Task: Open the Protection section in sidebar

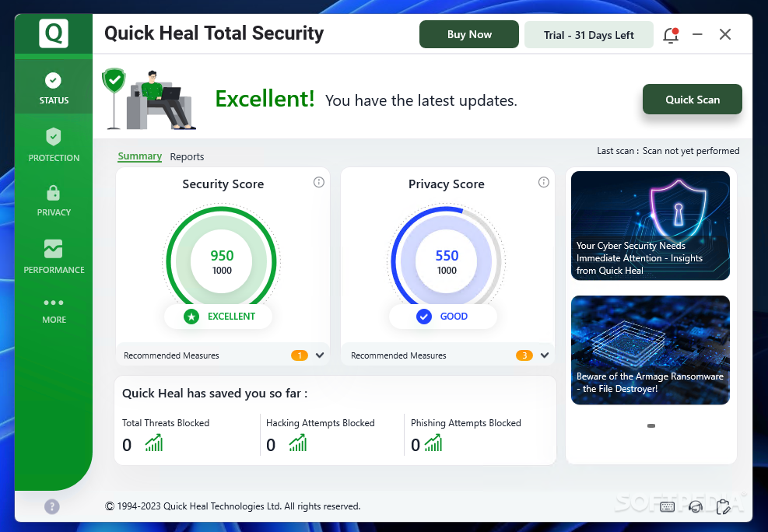Action: click(x=54, y=145)
